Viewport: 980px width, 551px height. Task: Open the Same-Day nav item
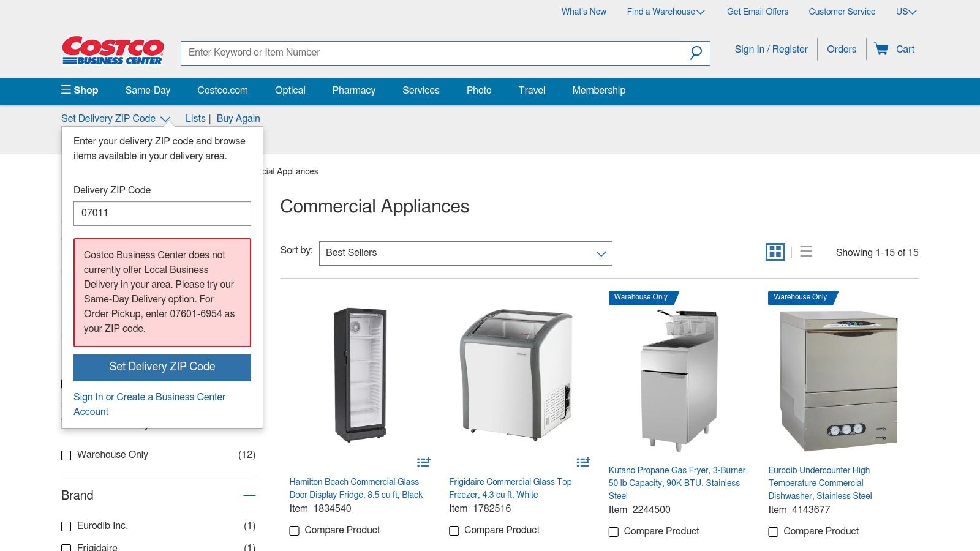click(148, 91)
